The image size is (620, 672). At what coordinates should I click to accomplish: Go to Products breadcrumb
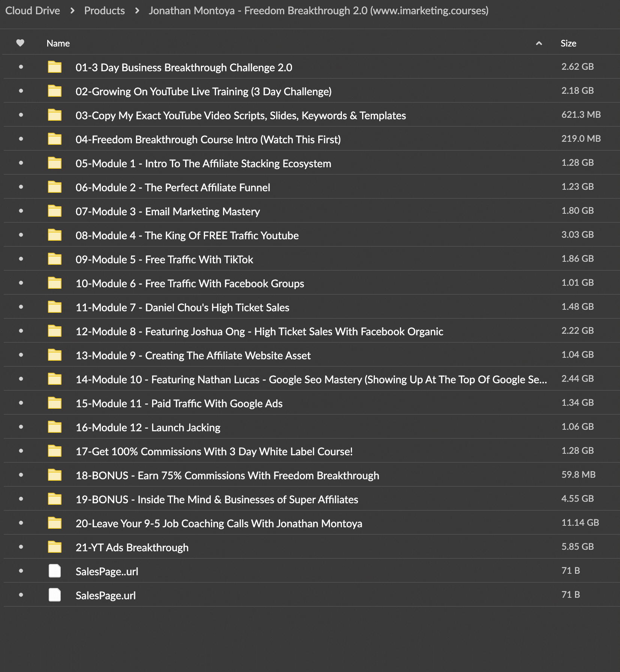point(104,10)
